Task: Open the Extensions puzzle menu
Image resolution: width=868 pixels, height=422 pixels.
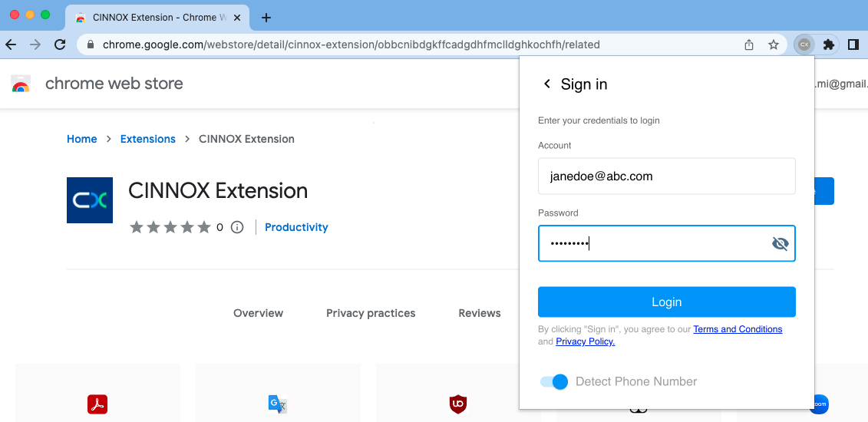Action: point(829,45)
